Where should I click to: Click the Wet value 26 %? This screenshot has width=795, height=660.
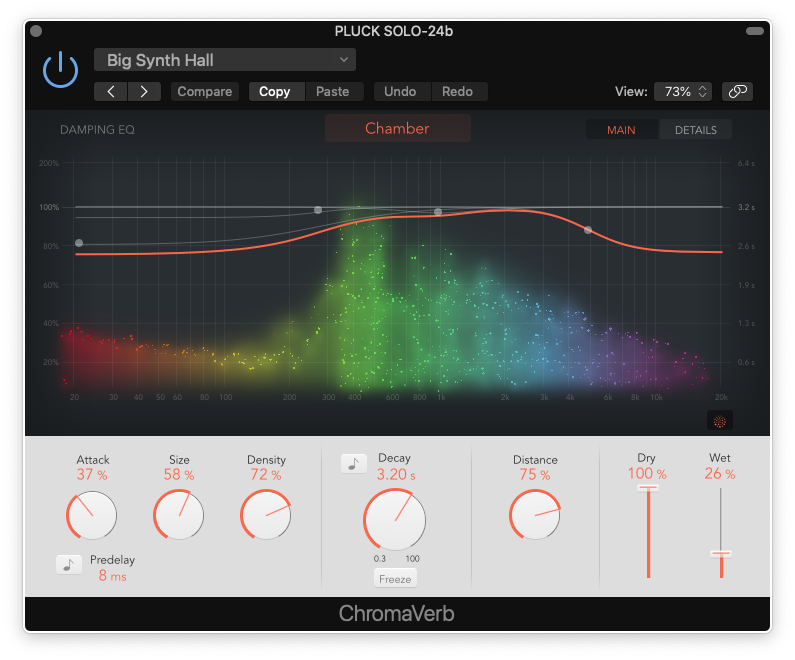(x=720, y=473)
